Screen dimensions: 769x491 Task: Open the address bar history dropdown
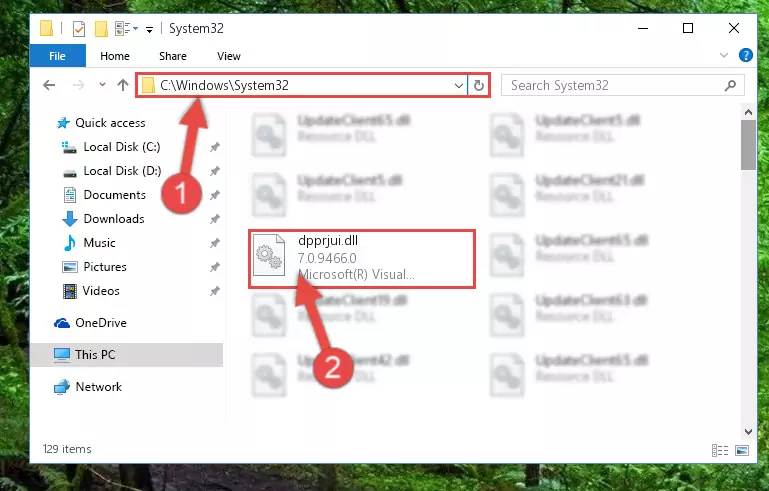point(459,85)
